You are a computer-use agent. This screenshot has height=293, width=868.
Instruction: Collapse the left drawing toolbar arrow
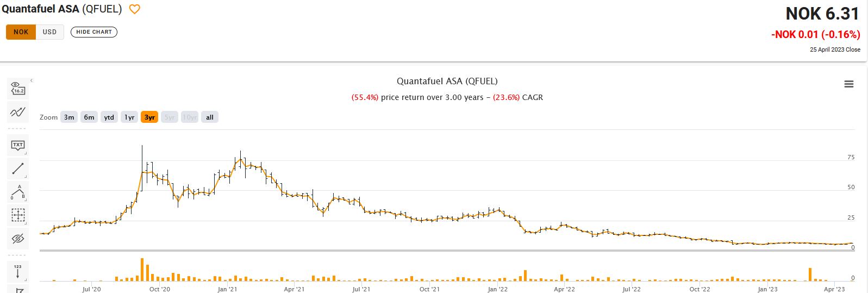coord(32,80)
